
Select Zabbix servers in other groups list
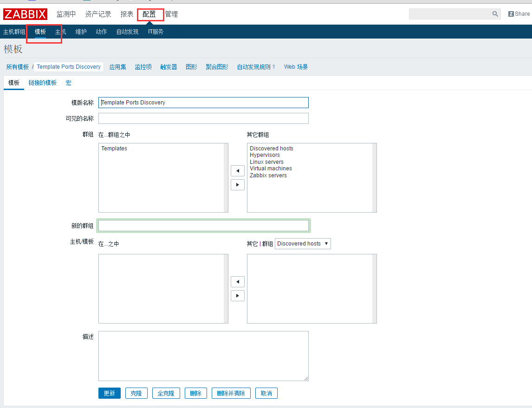tap(268, 175)
